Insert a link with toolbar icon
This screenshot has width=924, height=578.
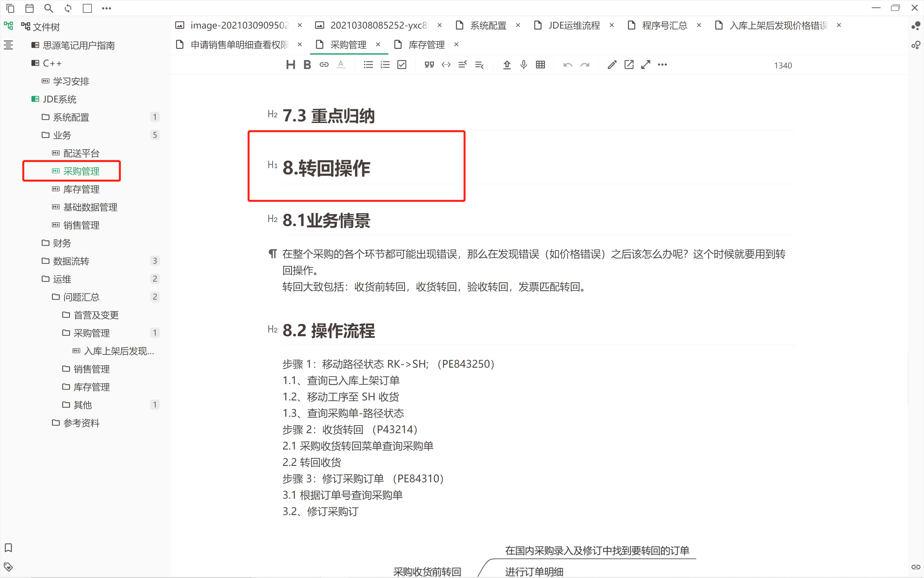[x=324, y=65]
